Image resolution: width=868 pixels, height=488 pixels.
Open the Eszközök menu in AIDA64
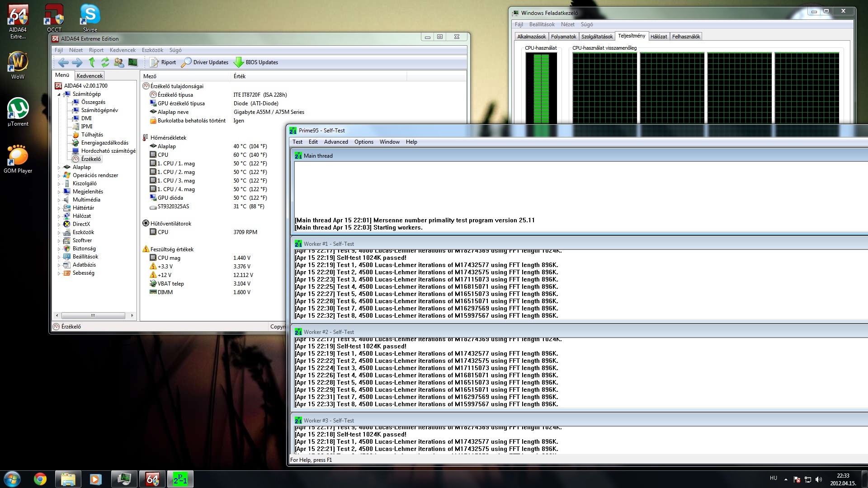[152, 50]
